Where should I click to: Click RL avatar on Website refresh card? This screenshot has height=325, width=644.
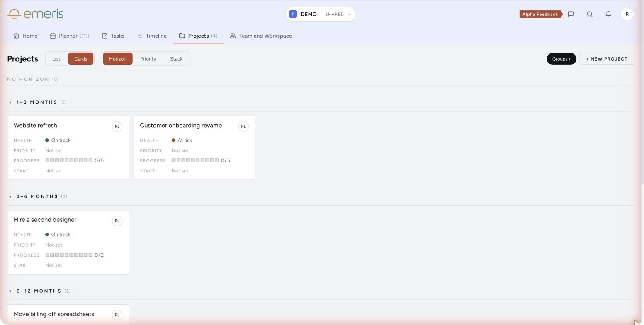point(117,126)
